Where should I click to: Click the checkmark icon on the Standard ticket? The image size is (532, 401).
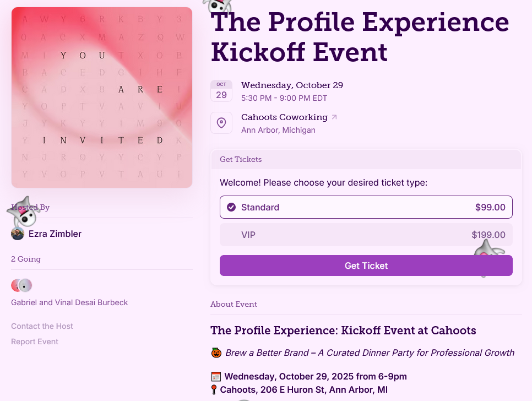[x=231, y=207]
